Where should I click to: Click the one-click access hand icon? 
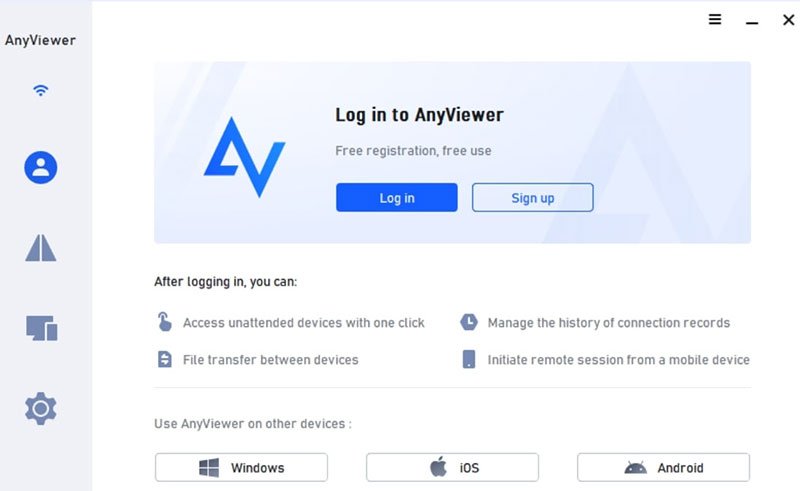click(x=164, y=322)
